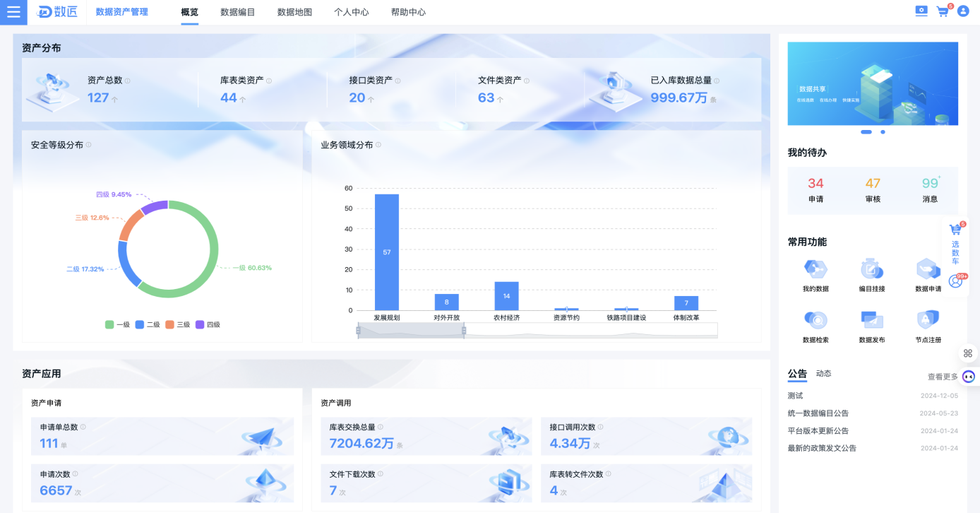Open the 我的数据 shortcut icon
Image resolution: width=980 pixels, height=513 pixels.
coord(815,269)
